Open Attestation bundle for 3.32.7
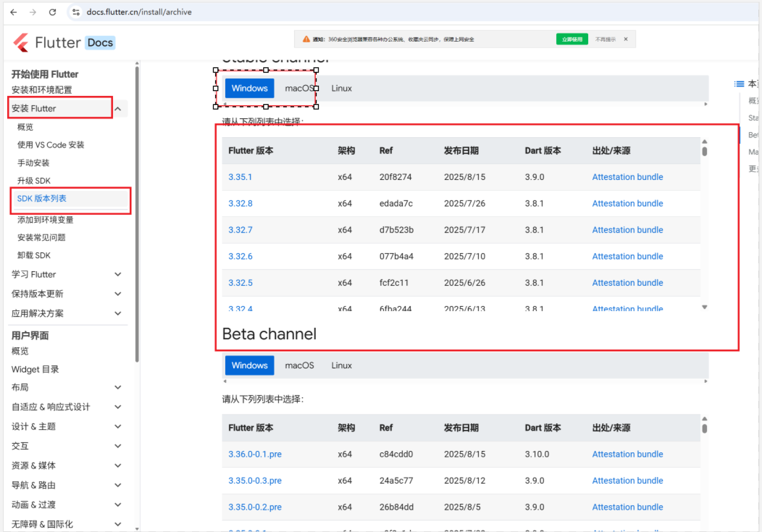The height and width of the screenshot is (532, 762). (627, 230)
